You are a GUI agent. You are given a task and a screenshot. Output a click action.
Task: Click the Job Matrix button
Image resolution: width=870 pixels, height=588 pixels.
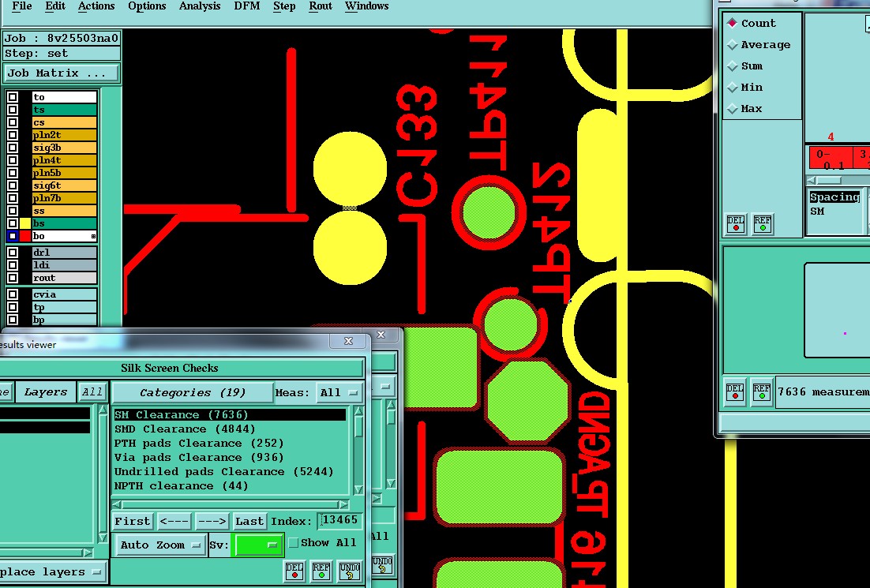[62, 73]
